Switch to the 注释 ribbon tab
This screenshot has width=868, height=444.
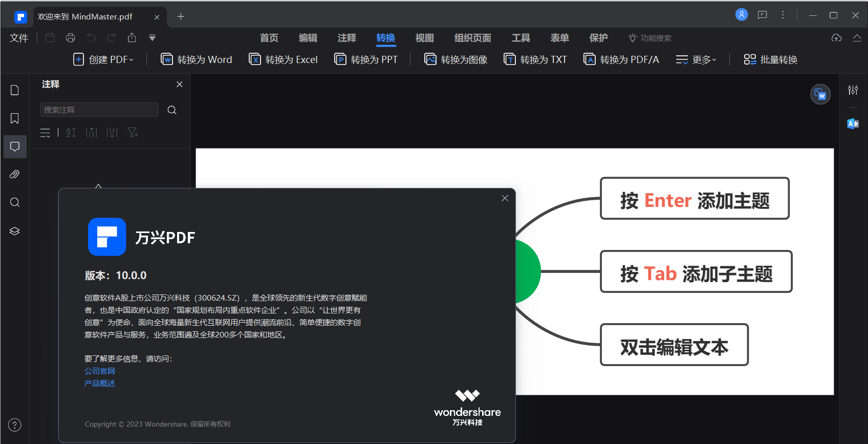[346, 38]
